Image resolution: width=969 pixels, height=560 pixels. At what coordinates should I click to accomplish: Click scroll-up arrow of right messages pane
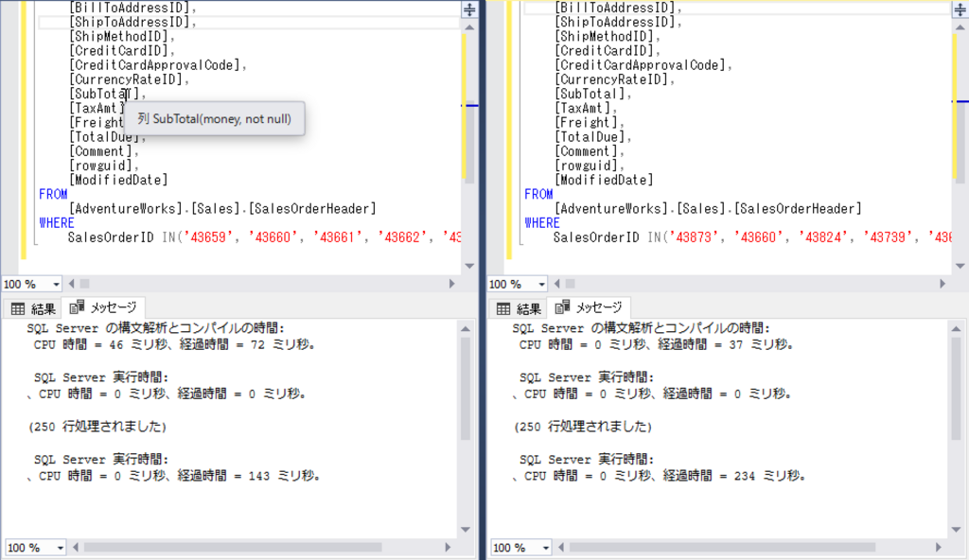[956, 329]
